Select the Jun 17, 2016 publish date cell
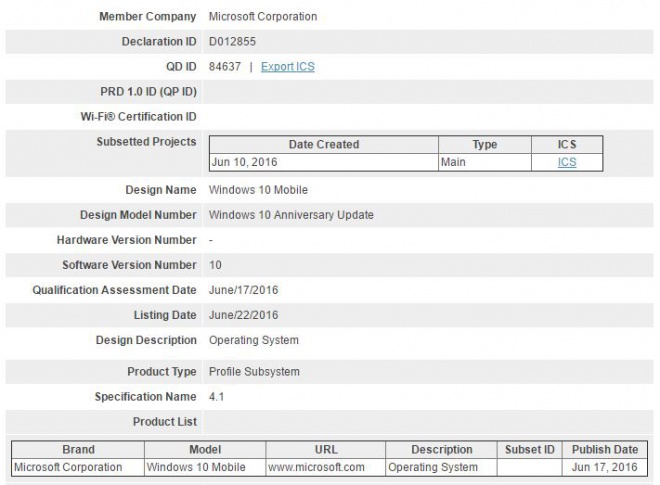This screenshot has width=660, height=485. click(x=604, y=467)
